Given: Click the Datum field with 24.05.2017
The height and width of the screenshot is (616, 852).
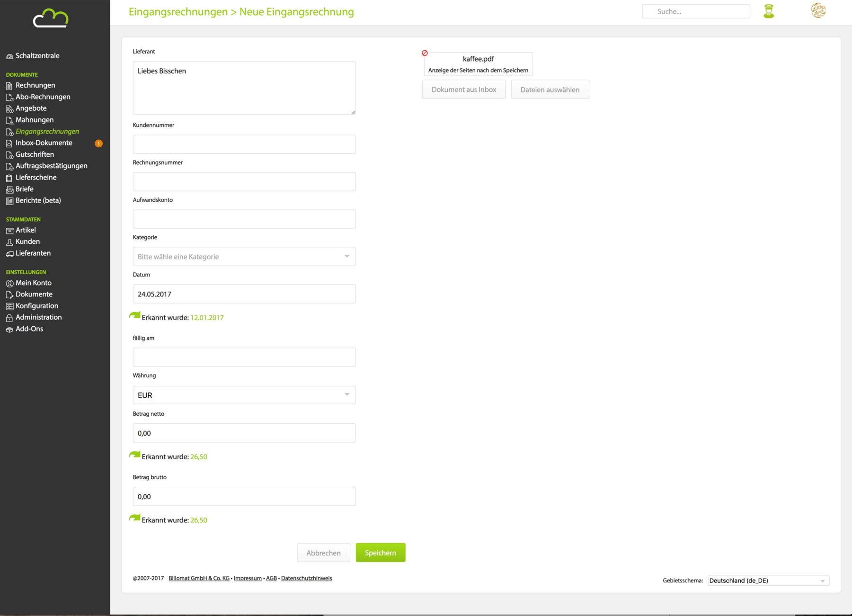Looking at the screenshot, I should tap(244, 294).
